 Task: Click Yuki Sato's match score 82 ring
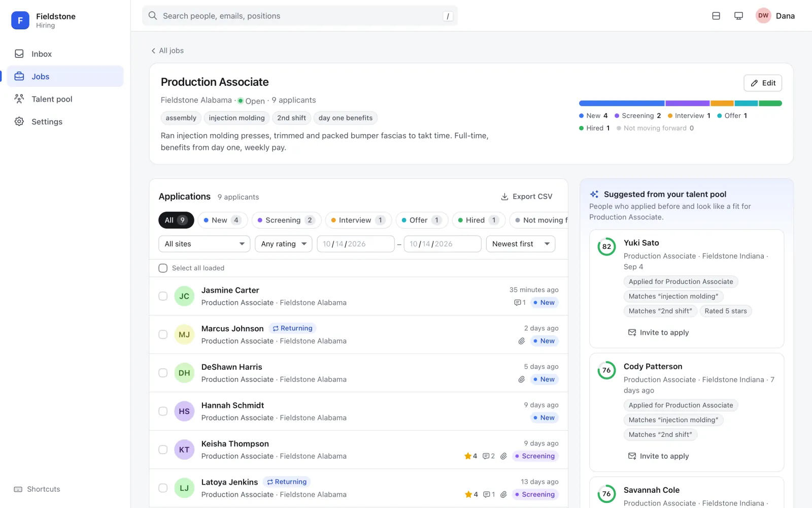coord(606,247)
